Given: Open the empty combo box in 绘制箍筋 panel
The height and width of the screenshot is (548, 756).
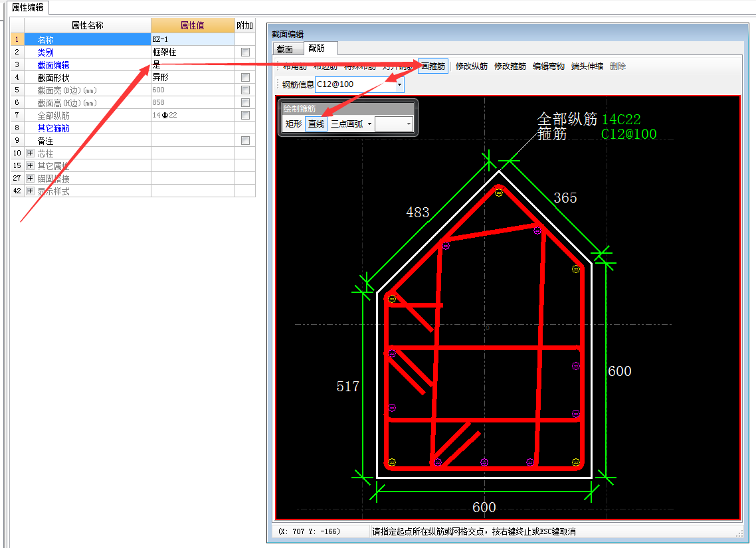Looking at the screenshot, I should [394, 124].
